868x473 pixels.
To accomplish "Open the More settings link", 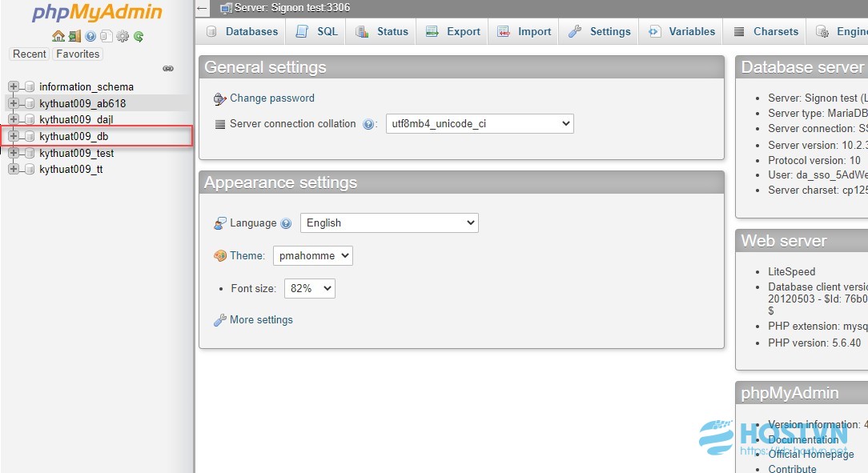I will pos(261,320).
